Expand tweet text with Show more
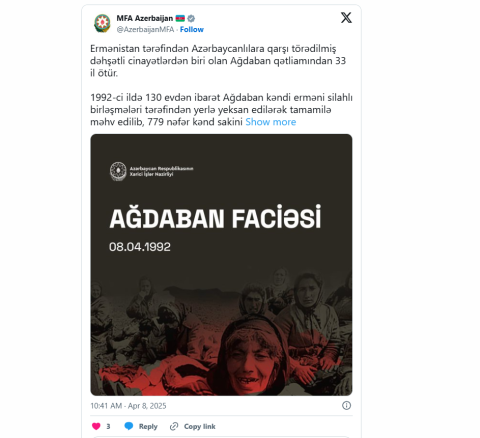Viewport: 480px width, 438px height. point(271,122)
